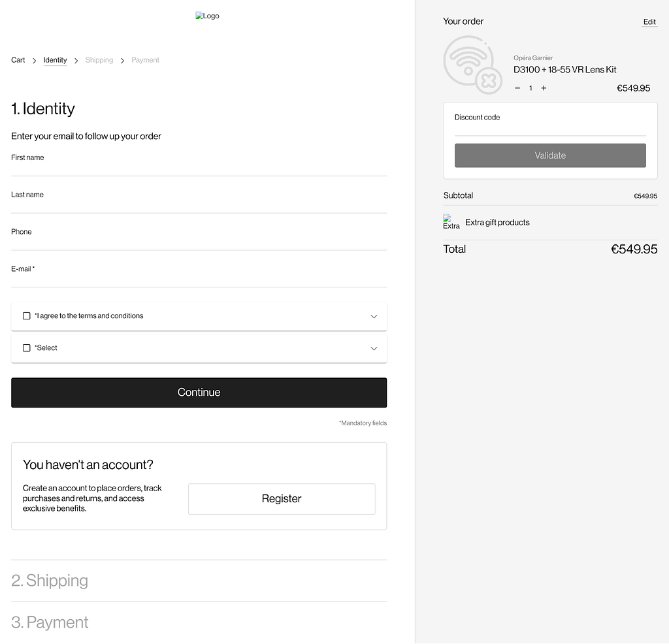669x644 pixels.
Task: Click the Logo image at top
Action: tap(207, 16)
